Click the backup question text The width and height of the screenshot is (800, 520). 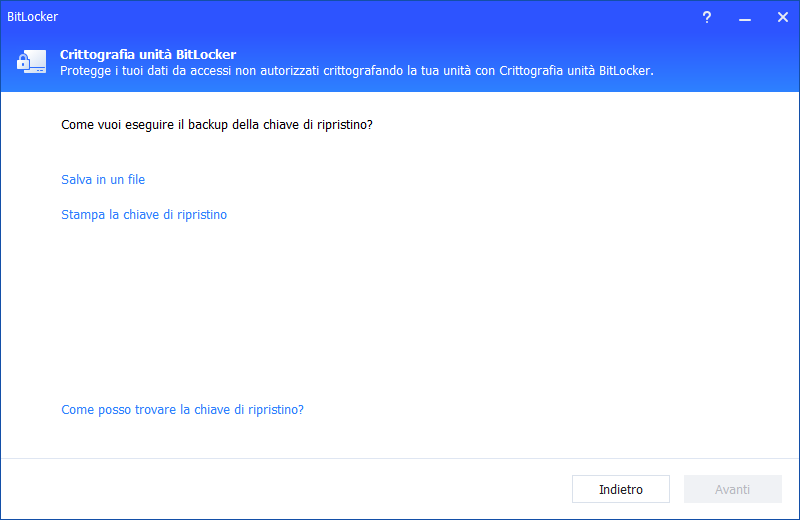coord(217,125)
